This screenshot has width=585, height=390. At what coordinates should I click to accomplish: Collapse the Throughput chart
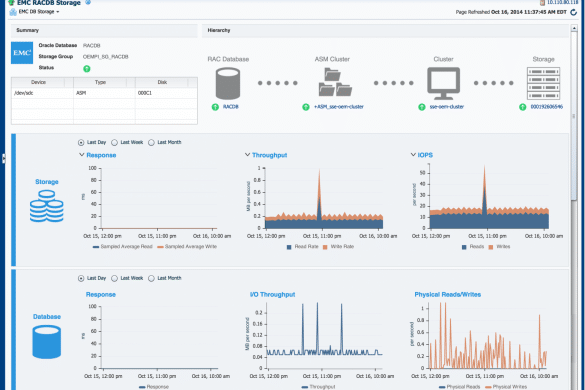247,155
